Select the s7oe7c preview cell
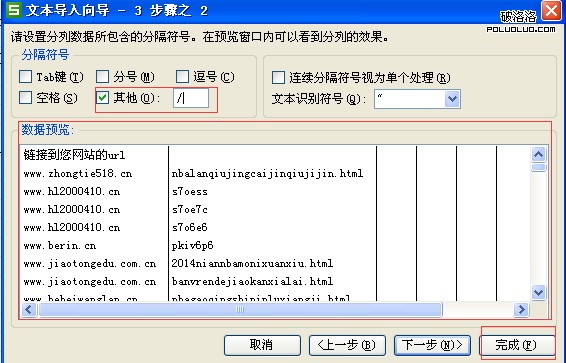The image size is (566, 363). click(x=190, y=210)
